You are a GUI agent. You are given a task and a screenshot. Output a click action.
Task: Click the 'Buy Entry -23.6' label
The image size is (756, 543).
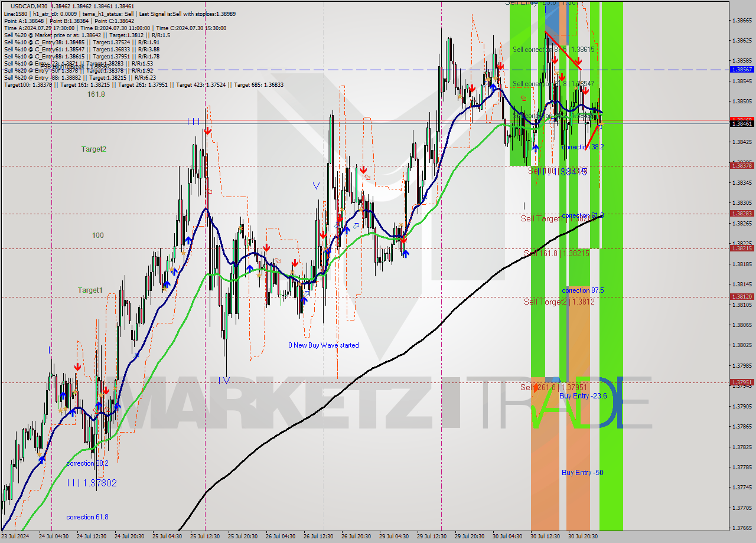583,395
